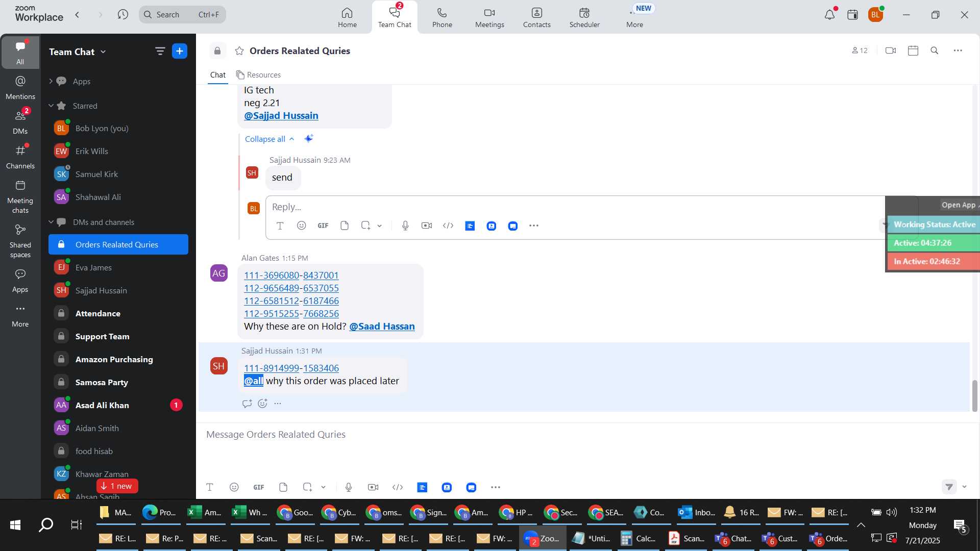Open the Resources tab in channel
Screen dimensions: 980x551
pos(258,75)
